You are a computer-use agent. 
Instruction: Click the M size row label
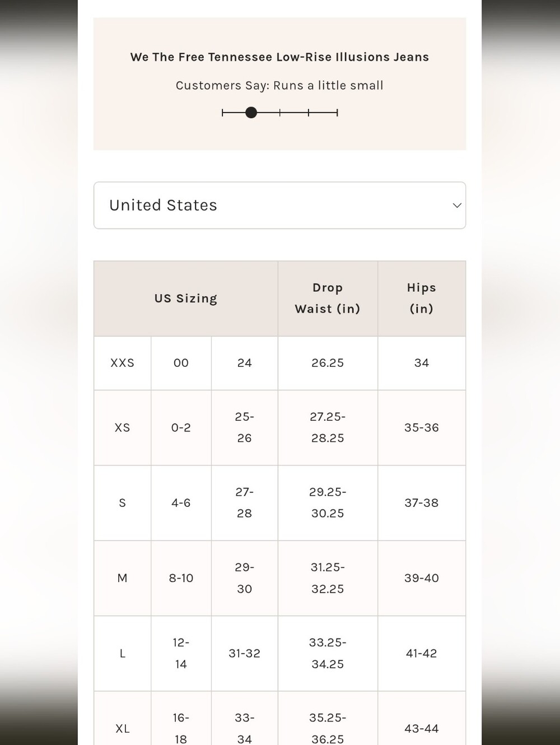(x=123, y=578)
